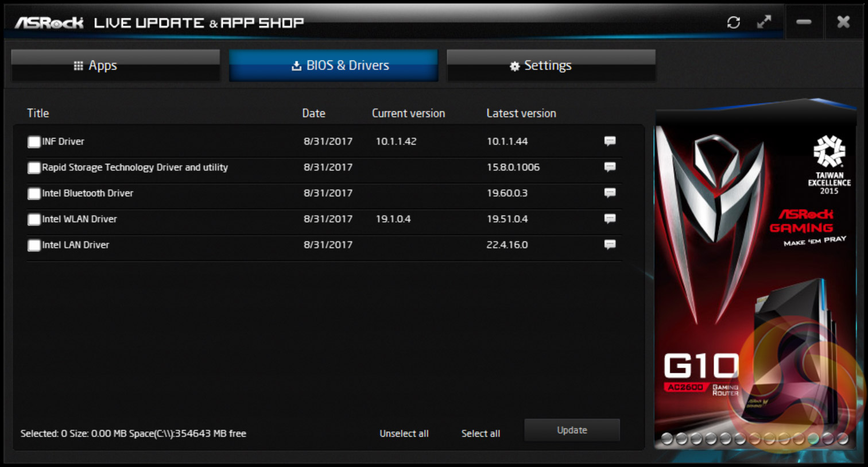The height and width of the screenshot is (467, 868).
Task: Mark the Intel LAN Driver checkbox
Action: tap(34, 245)
